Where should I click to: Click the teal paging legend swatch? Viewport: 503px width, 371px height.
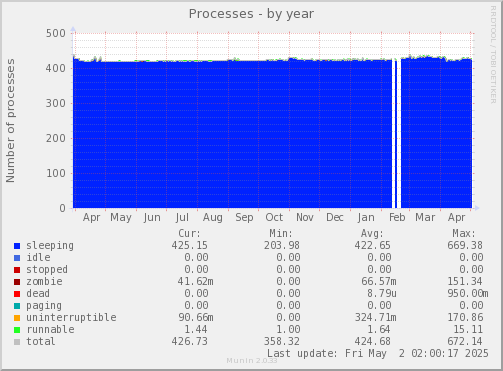17,306
